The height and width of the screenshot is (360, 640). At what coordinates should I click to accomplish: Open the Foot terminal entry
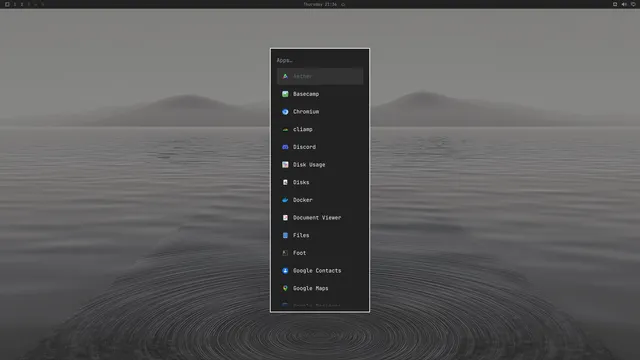click(320, 253)
